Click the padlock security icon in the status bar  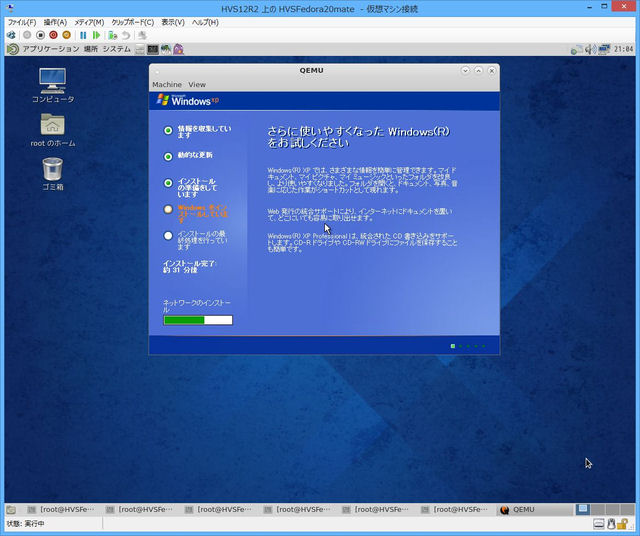(622, 524)
